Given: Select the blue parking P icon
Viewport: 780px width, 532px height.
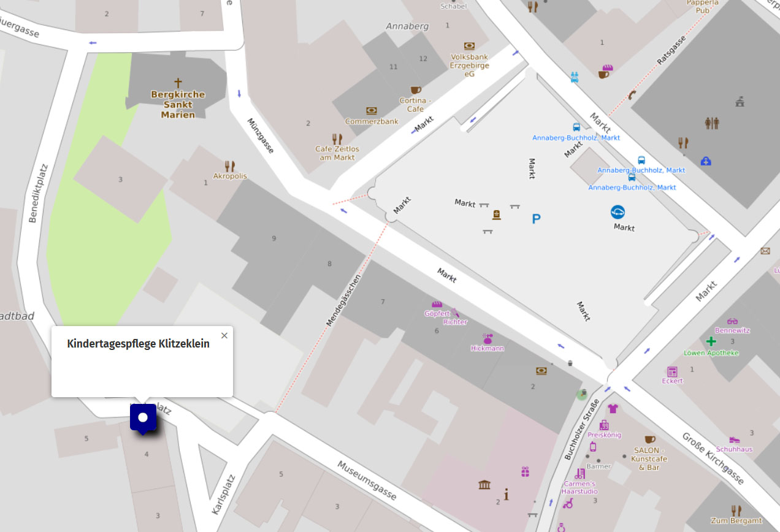Looking at the screenshot, I should coord(536,219).
